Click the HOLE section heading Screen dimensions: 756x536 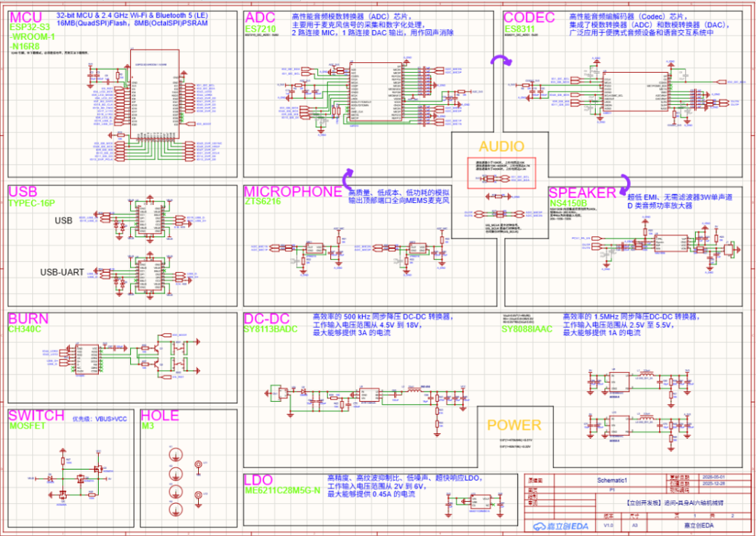[x=160, y=416]
